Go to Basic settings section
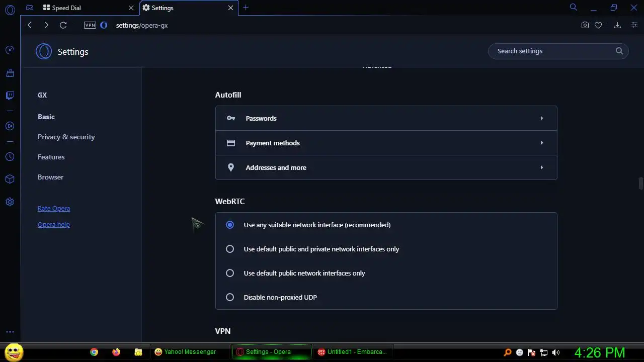 point(46,117)
